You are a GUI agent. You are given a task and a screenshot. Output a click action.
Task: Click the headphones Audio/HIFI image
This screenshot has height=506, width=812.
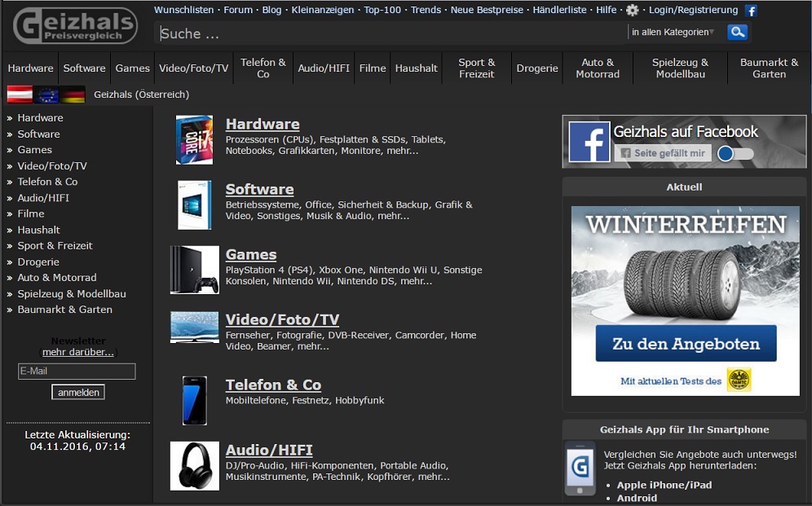click(194, 466)
